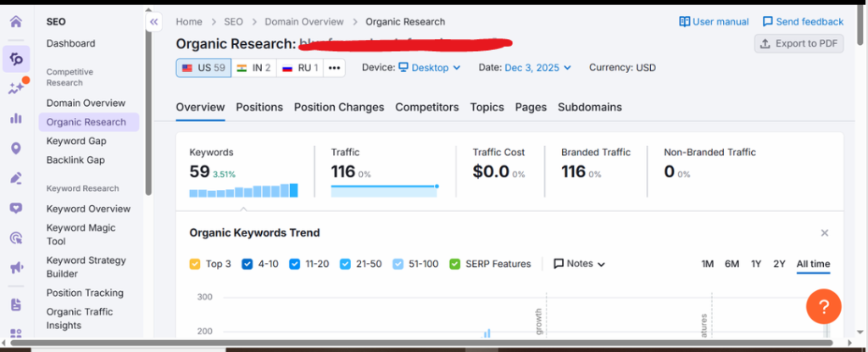Open Keyword Strategy Builder in sidebar
868x352 pixels.
click(86, 266)
